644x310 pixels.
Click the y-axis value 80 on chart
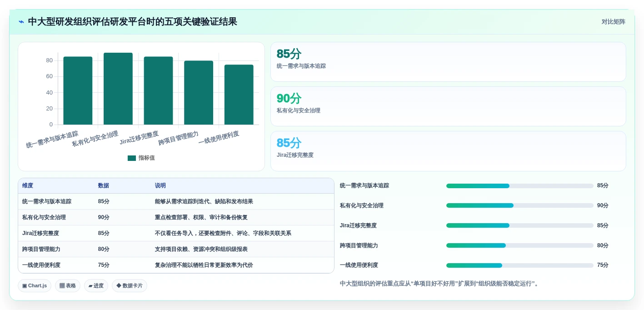point(49,60)
